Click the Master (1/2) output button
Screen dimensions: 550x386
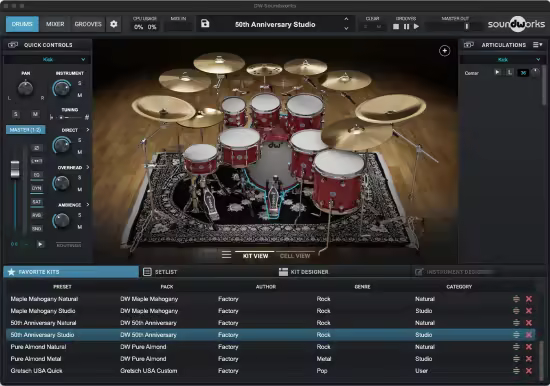tap(25, 130)
